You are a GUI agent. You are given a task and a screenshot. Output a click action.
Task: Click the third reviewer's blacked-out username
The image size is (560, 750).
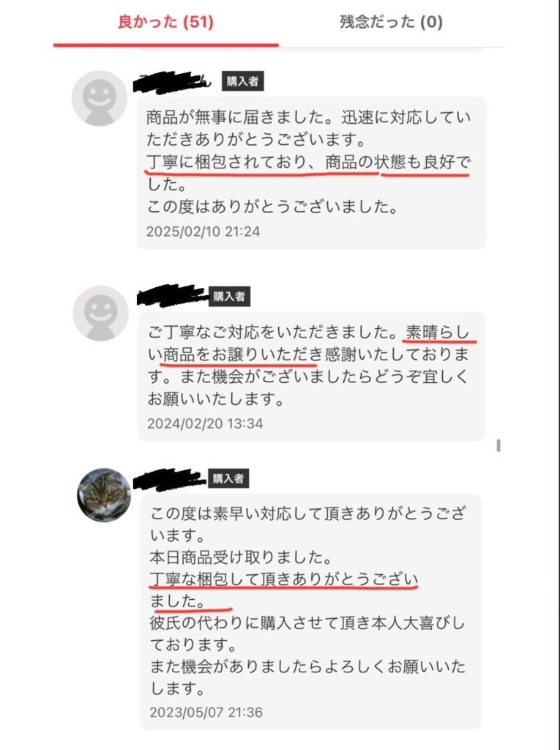169,479
